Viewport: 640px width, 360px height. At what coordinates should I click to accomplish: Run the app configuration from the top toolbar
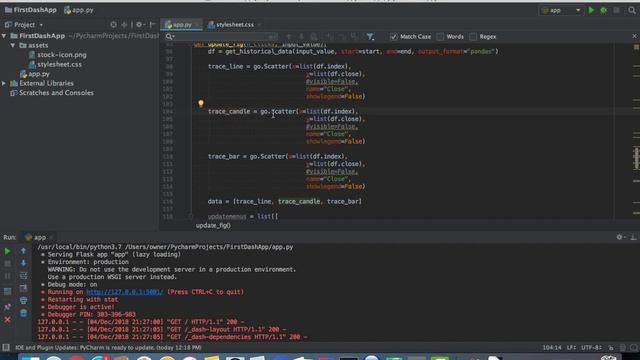591,10
